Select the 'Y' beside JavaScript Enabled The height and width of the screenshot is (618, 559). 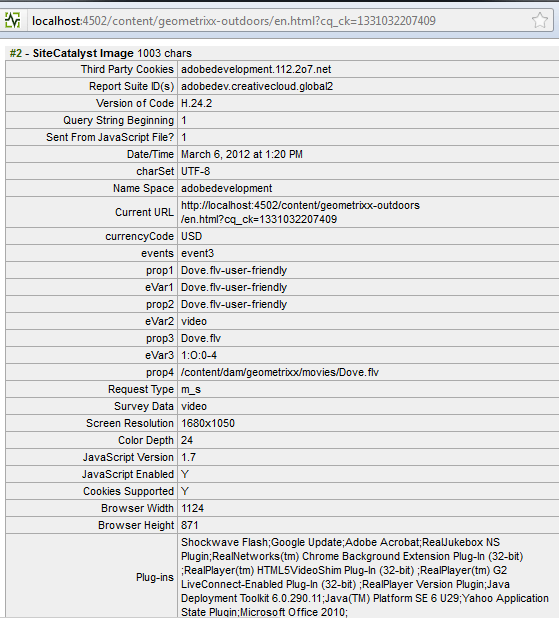(x=185, y=474)
